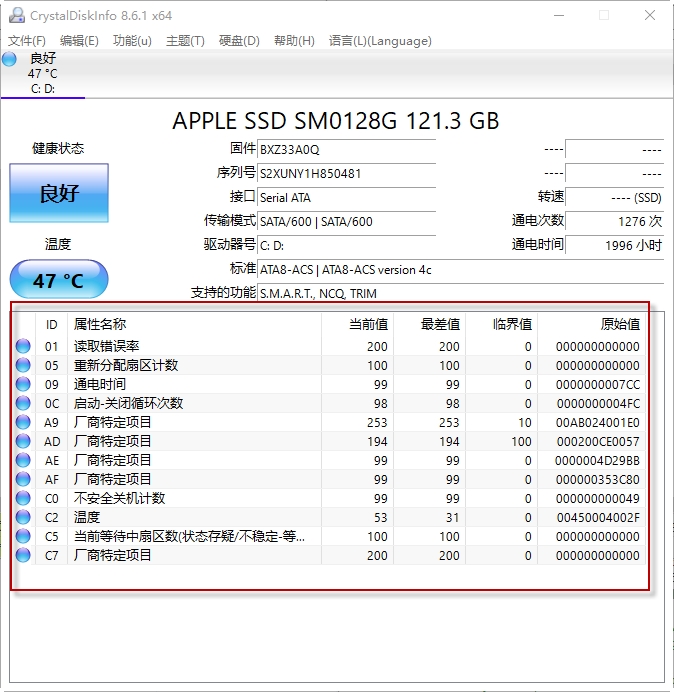
Task: Click status orb for attribute C7 row
Action: [x=23, y=556]
